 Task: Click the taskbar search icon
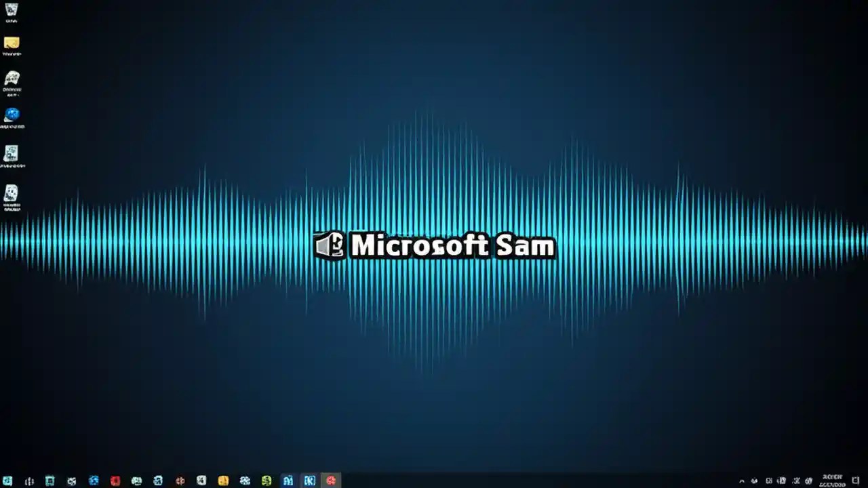tap(29, 481)
